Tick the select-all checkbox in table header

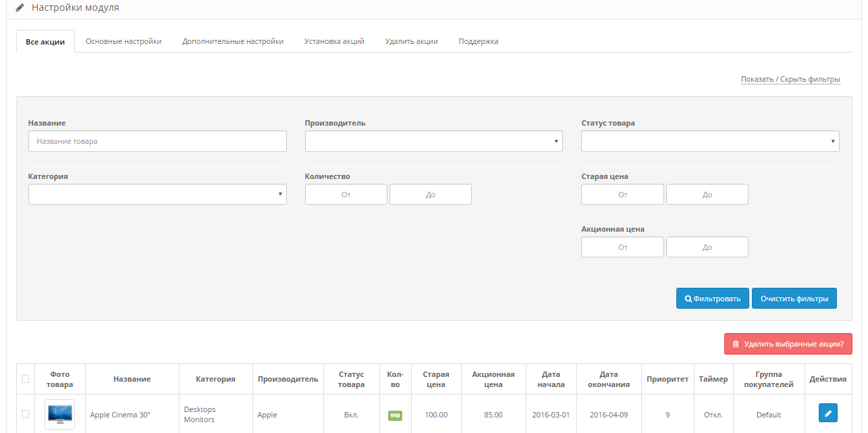(26, 379)
